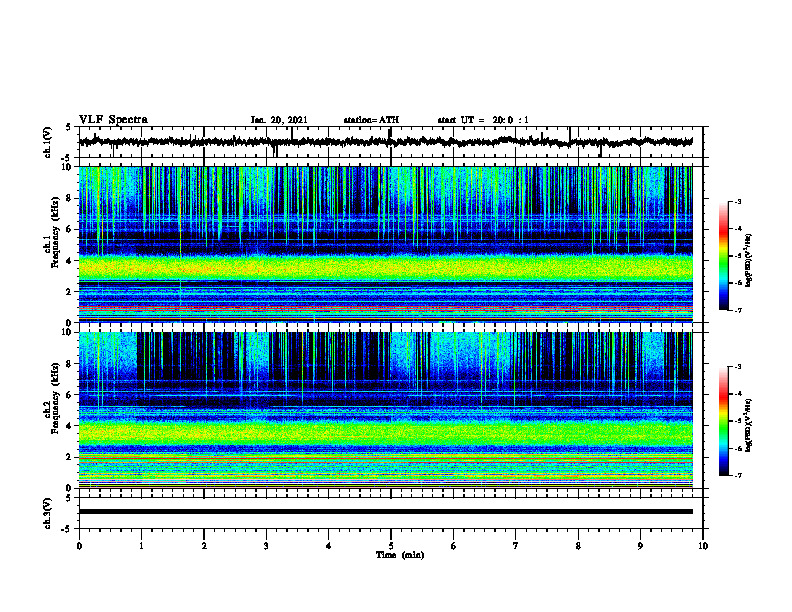Click the time axis tick label '3'
Viewport: 792px width, 612px height.
266,546
